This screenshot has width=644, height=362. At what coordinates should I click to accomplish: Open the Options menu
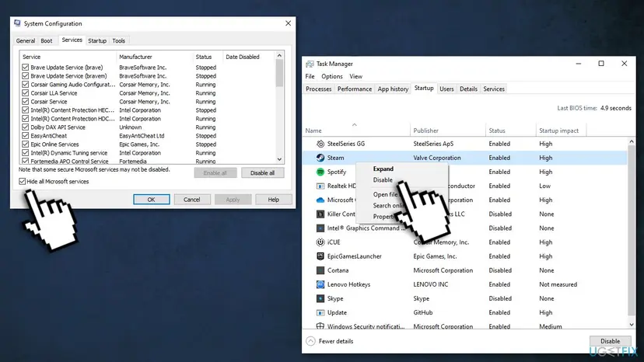tap(332, 76)
